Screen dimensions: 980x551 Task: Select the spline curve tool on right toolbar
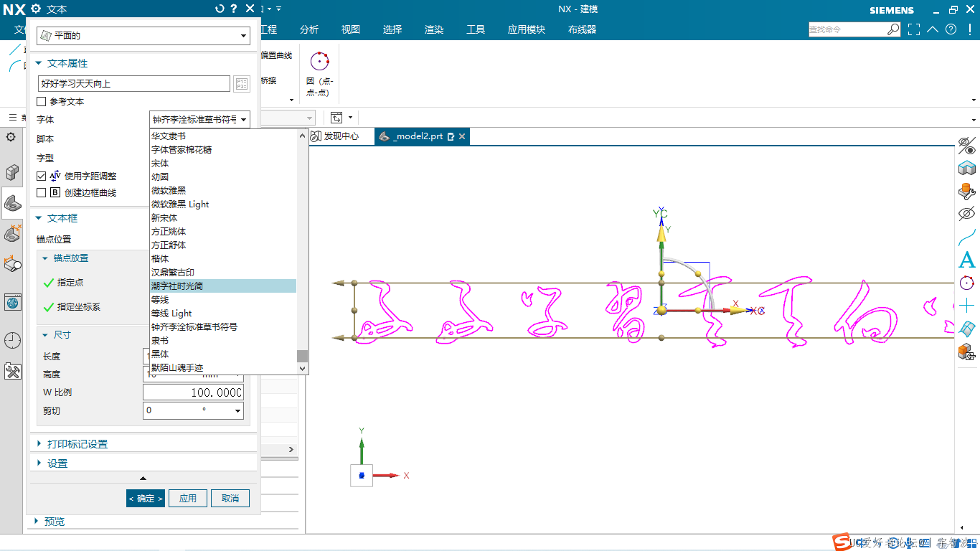(x=967, y=237)
